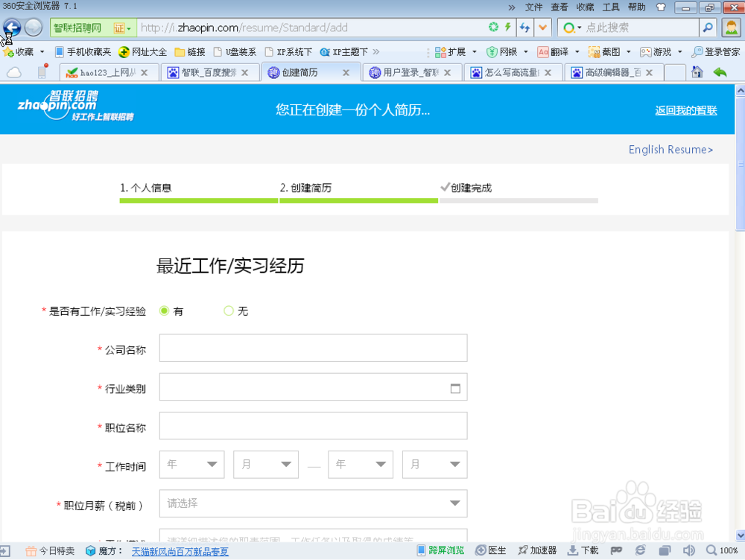Open the 行业类别 category picker
Viewport: 745px width, 560px height.
[454, 387]
